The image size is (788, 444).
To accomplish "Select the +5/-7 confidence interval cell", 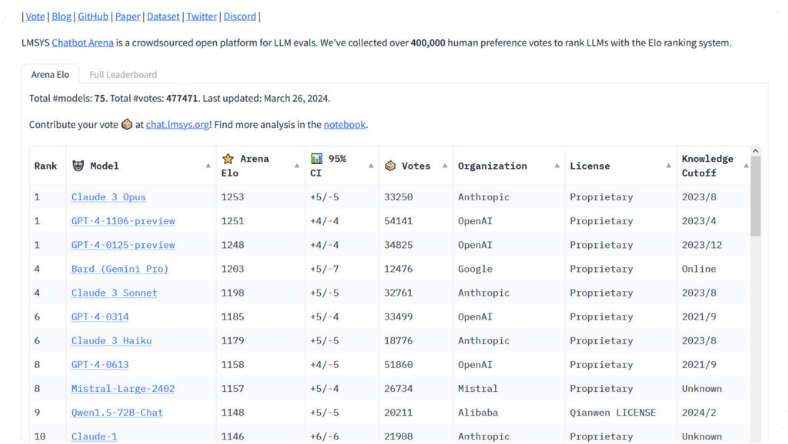I will (342, 269).
